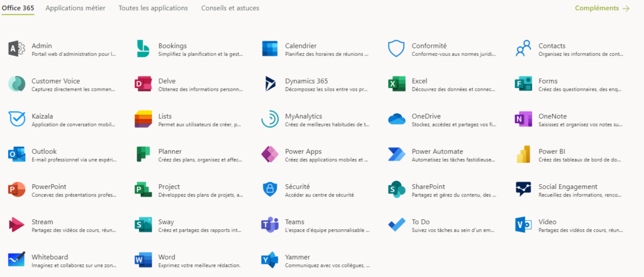Screen dimensions: 644x277
Task: Click the Excel app name
Action: pyautogui.click(x=419, y=81)
